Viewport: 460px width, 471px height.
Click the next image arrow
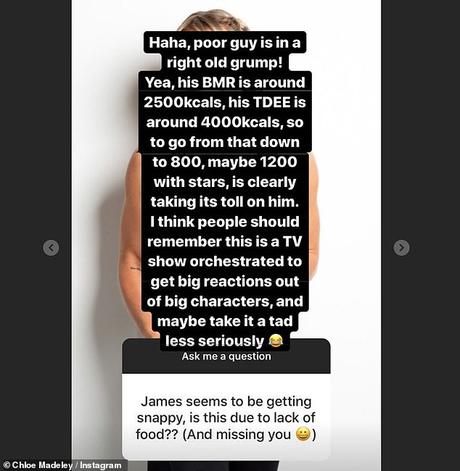coord(401,248)
